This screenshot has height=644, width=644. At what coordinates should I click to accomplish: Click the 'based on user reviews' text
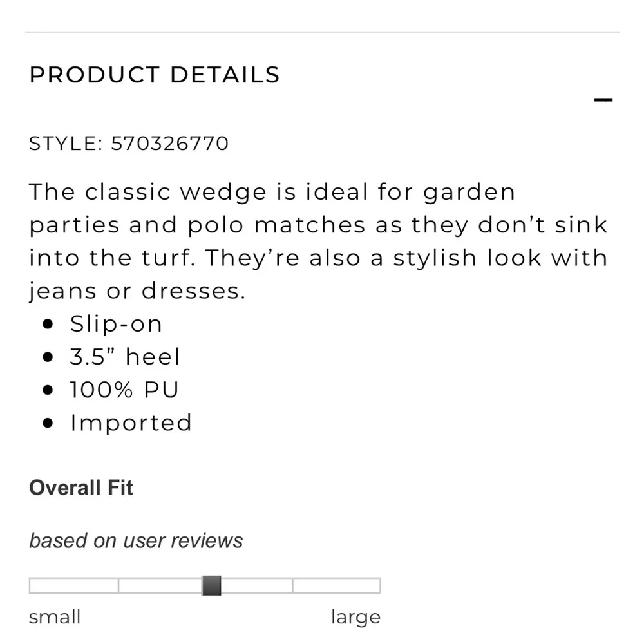coord(136,540)
